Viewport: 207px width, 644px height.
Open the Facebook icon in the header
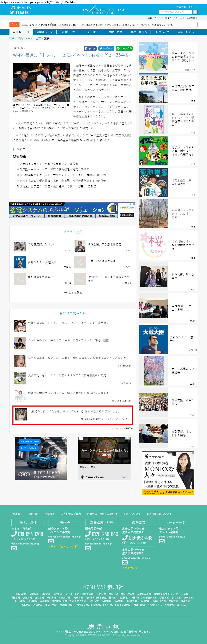(17, 12)
